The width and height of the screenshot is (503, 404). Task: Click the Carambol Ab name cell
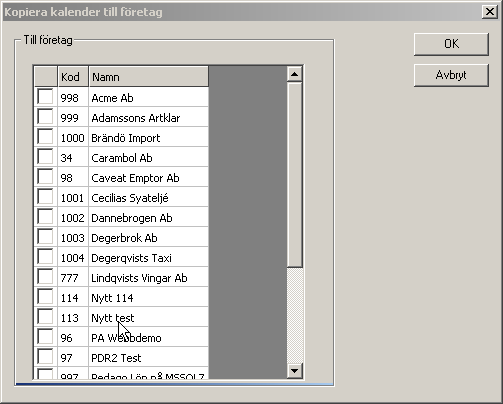pos(149,157)
